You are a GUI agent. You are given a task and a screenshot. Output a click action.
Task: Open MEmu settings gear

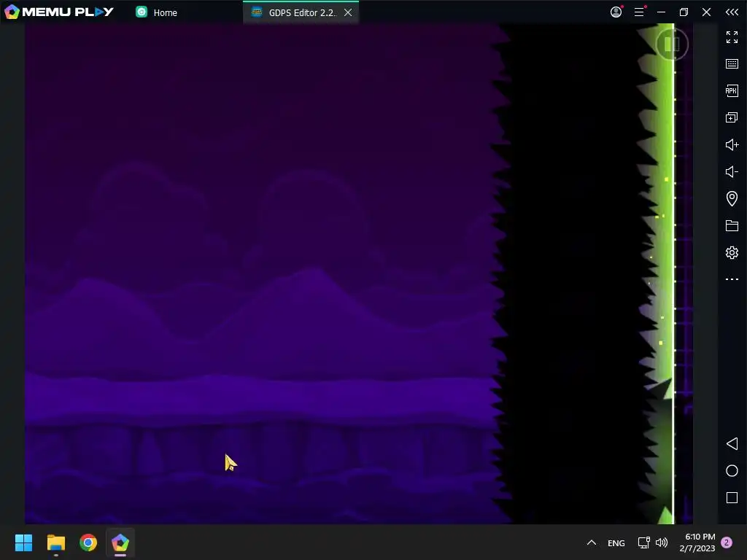732,252
